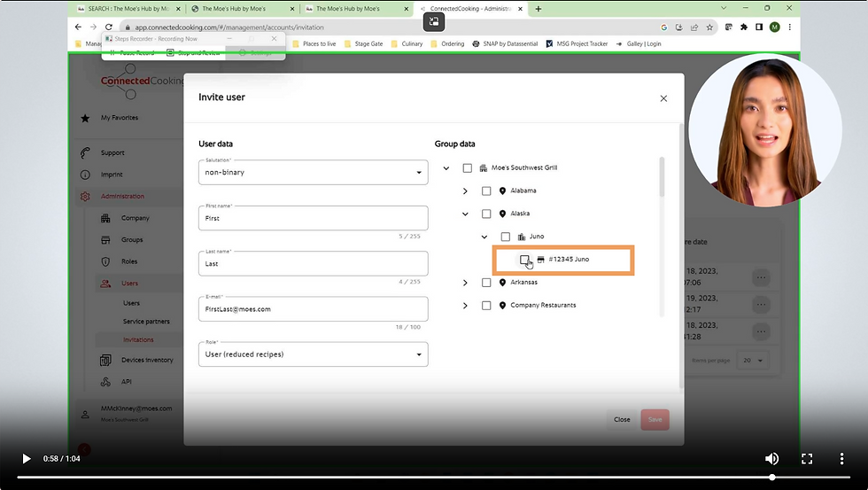Open Service partners sub-item
Screen dimensions: 868x490
coord(146,322)
